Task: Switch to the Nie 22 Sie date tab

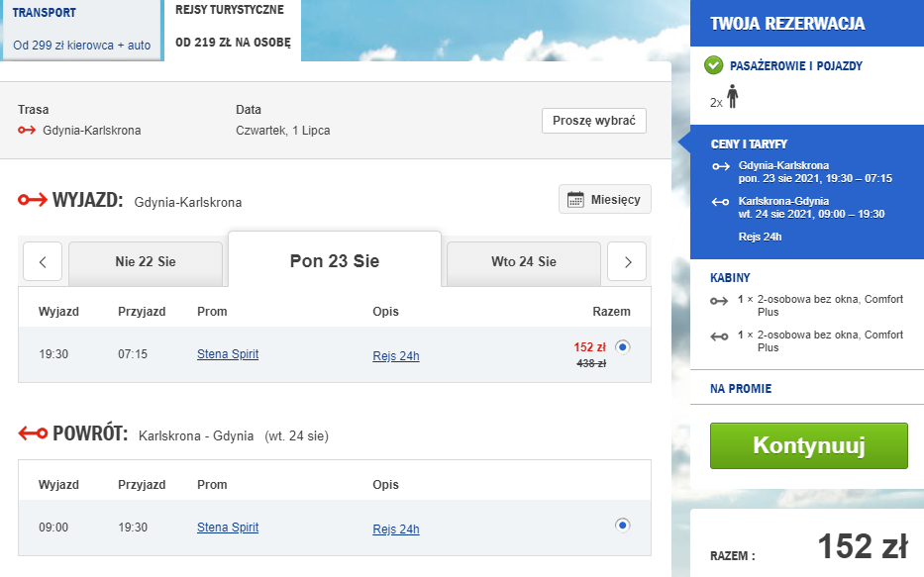Action: (146, 262)
